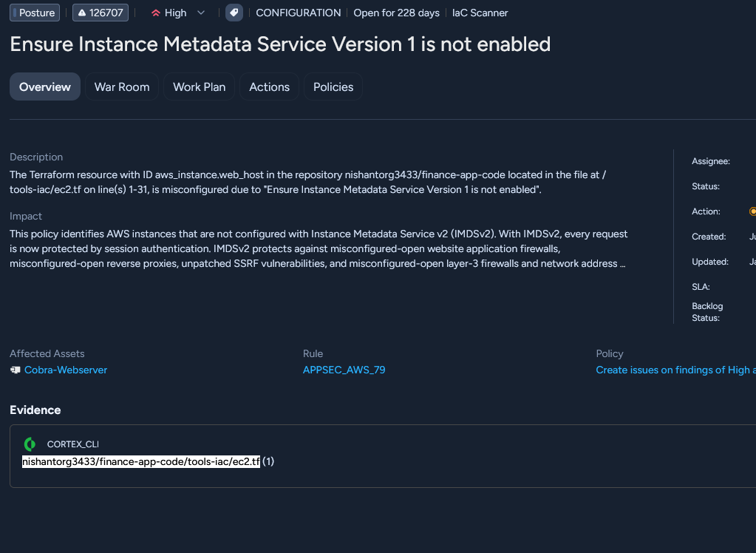Open the High severity dropdown chevron
The width and height of the screenshot is (756, 553).
pos(201,13)
